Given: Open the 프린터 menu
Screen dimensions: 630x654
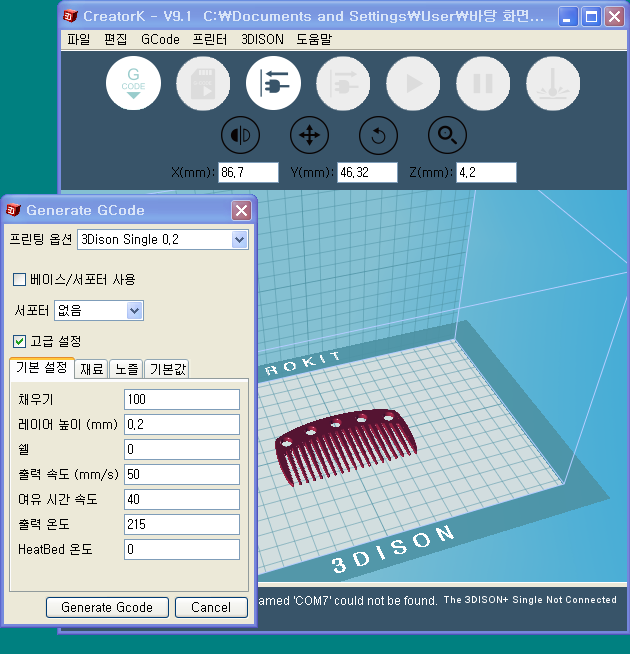Looking at the screenshot, I should tap(210, 40).
